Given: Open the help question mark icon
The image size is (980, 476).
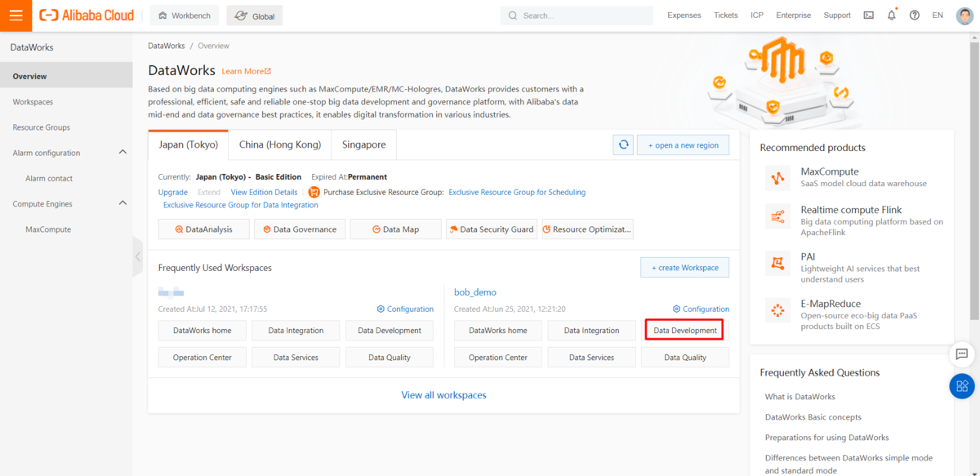Looking at the screenshot, I should pos(914,16).
